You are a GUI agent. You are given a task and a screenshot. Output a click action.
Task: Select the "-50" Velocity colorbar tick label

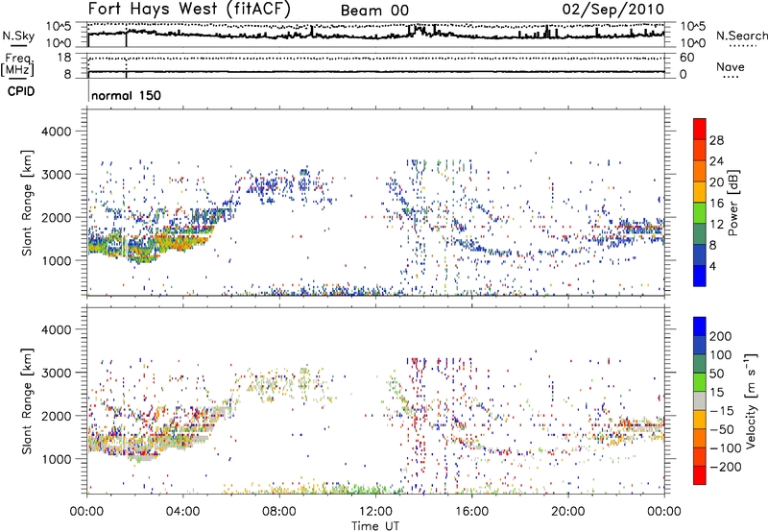722,429
